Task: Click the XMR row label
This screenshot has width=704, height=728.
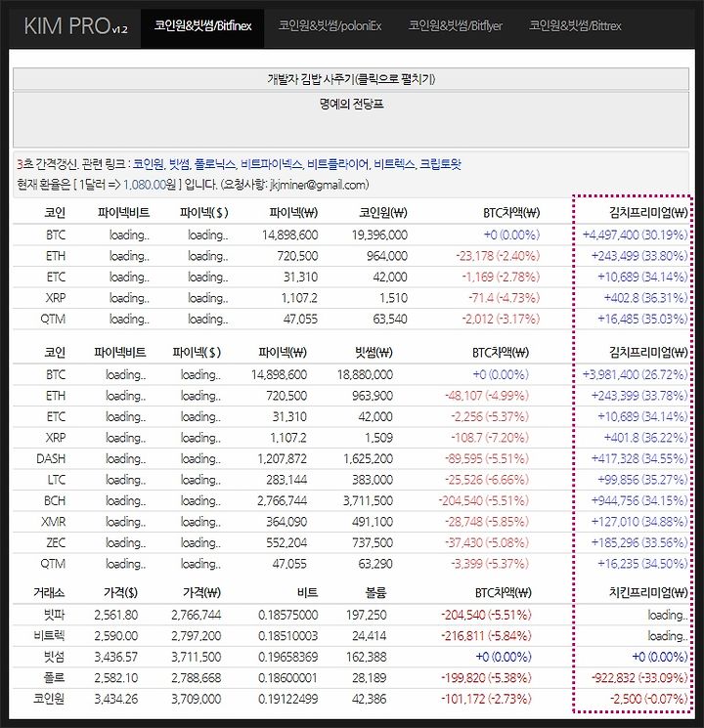Action: coord(53,522)
